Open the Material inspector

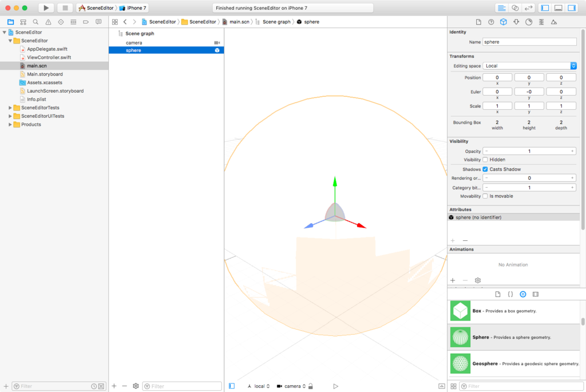528,22
